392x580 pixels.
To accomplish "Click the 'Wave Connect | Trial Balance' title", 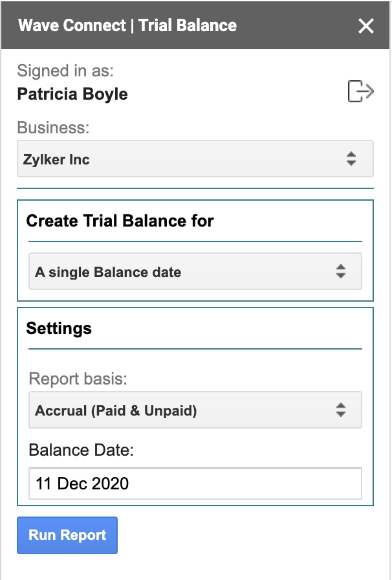I will 128,26.
